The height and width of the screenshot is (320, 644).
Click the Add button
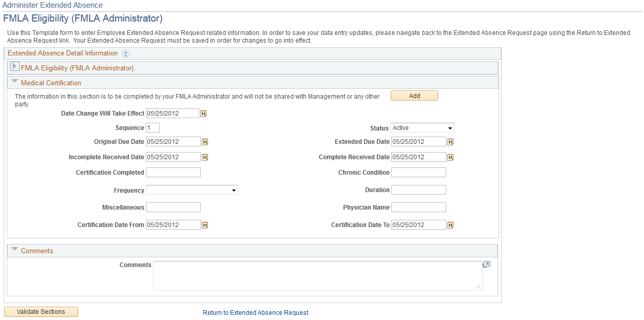click(x=414, y=96)
